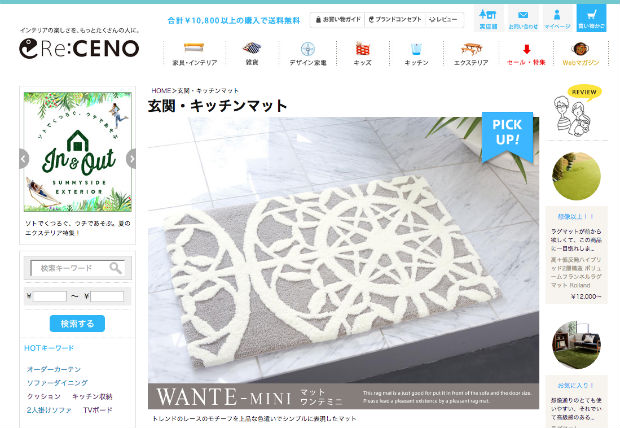Open the Web Magazine menu item
Viewport: 620px width, 428px height.
[x=581, y=53]
